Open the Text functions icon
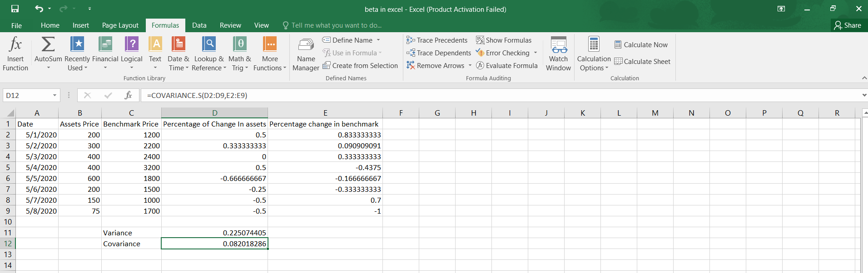Viewport: 868px width, 273px height. [x=155, y=44]
